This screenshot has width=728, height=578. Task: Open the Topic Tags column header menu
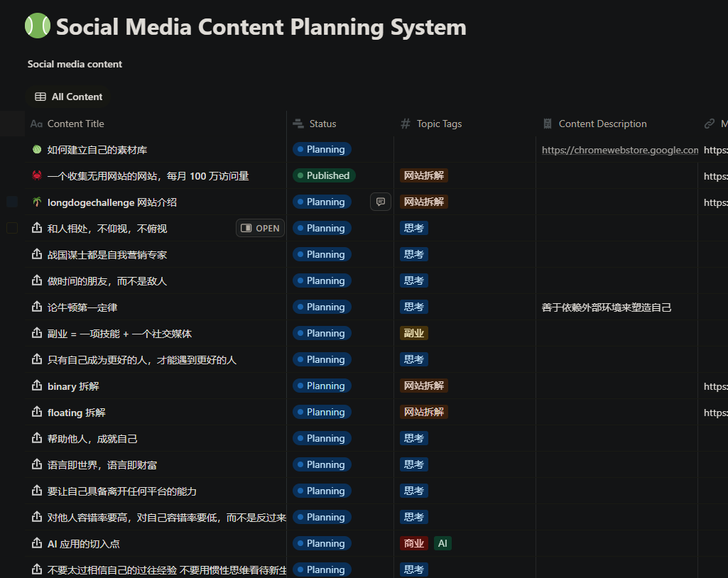(438, 124)
